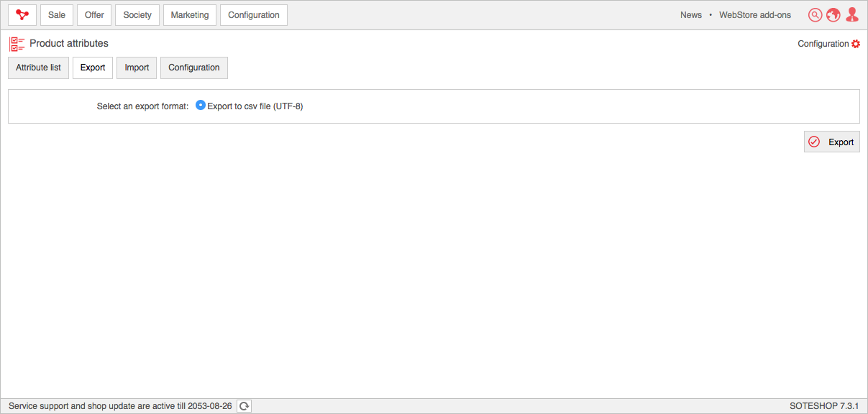Switch to the Import tab

pos(137,68)
